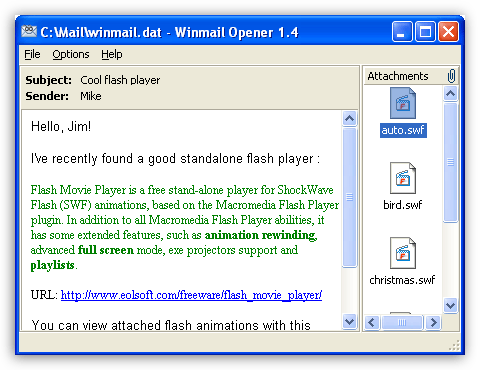Open the auto.swf attachment icon
This screenshot has width=480, height=370.
pos(403,103)
